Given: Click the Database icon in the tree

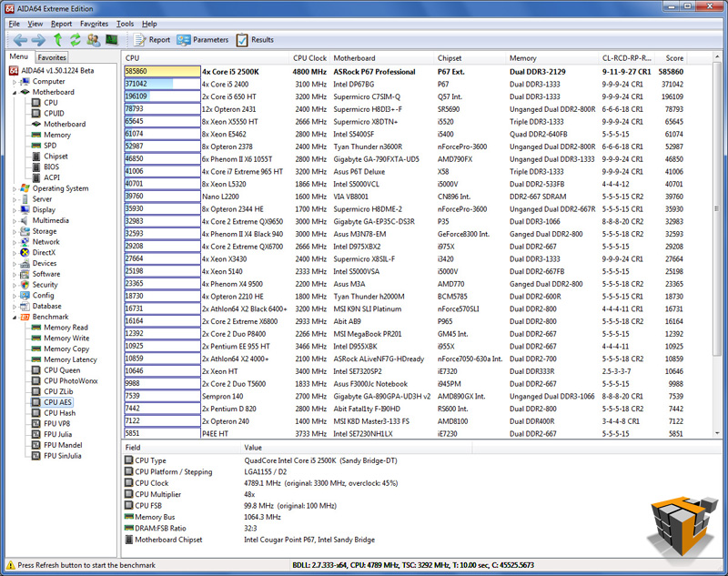Looking at the screenshot, I should tap(25, 306).
